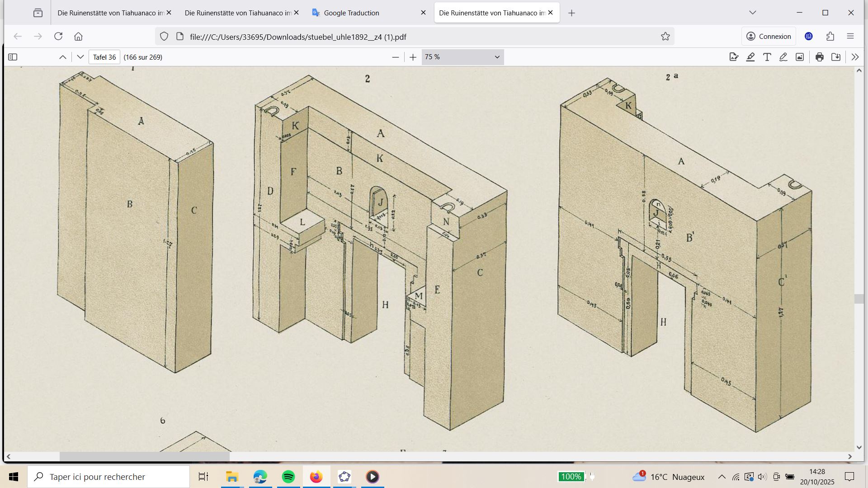Click the add image tool
Image resolution: width=868 pixels, height=488 pixels.
(x=800, y=57)
